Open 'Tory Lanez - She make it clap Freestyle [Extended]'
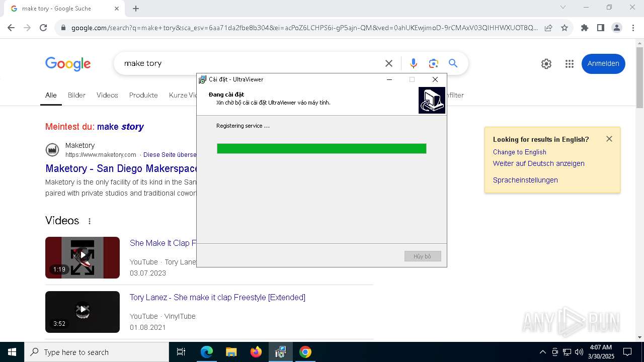644x362 pixels. pyautogui.click(x=217, y=297)
